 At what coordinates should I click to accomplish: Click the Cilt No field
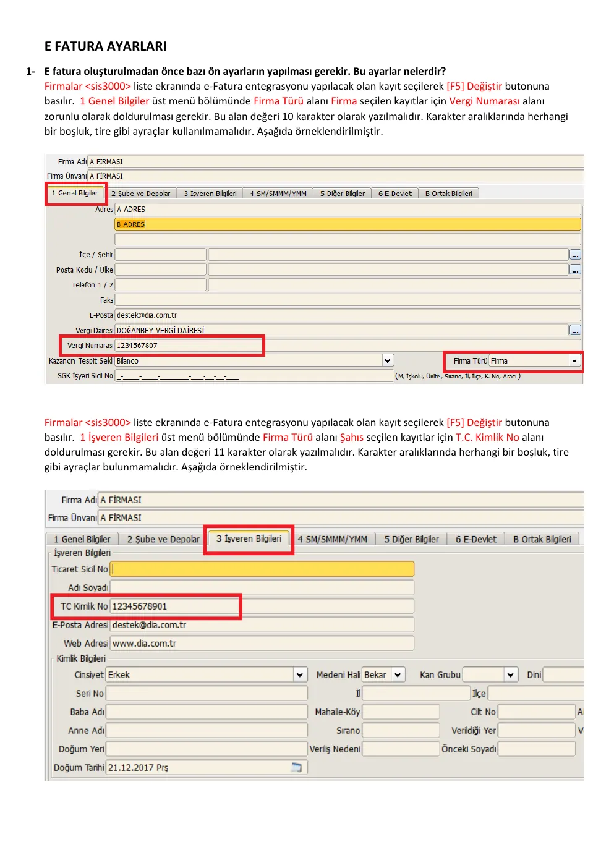coord(537,712)
